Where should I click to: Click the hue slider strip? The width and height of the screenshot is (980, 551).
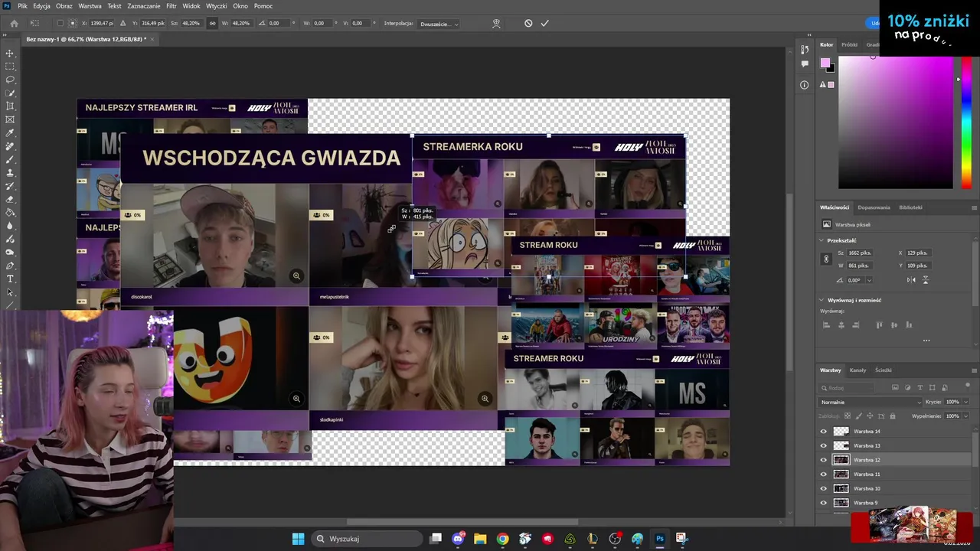(967, 122)
